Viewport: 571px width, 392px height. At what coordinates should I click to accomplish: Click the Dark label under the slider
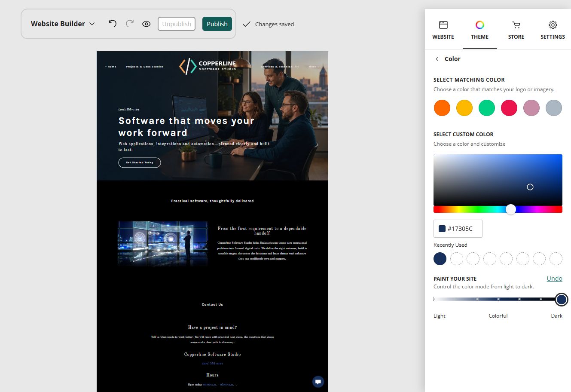coord(556,316)
